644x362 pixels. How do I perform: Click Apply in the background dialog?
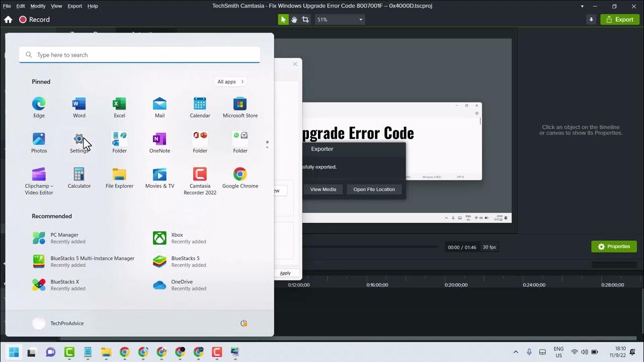click(285, 273)
